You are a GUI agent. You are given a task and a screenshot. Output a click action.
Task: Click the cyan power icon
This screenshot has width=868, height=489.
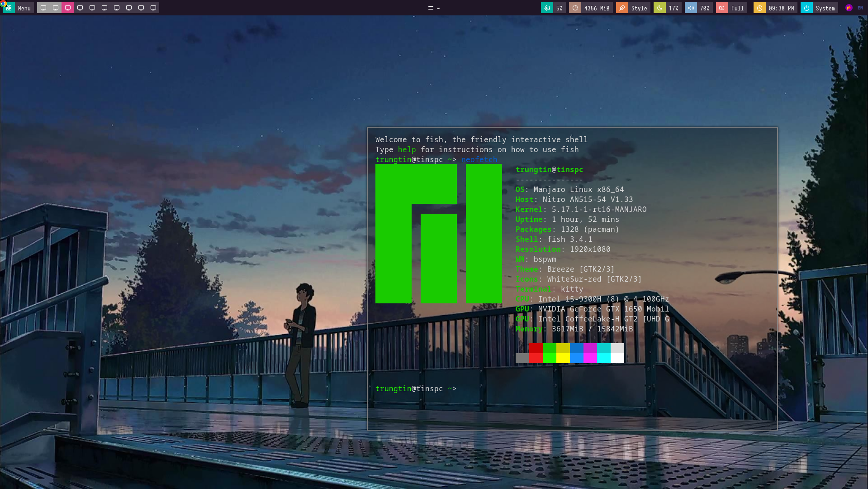(806, 8)
